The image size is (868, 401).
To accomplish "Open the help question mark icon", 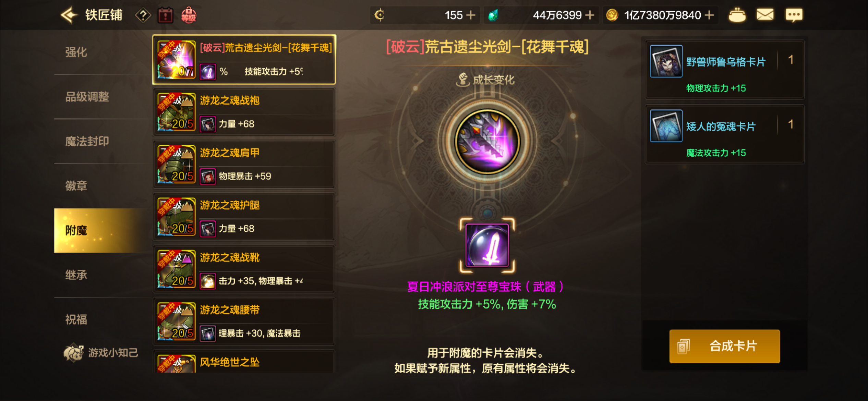I will [x=143, y=15].
